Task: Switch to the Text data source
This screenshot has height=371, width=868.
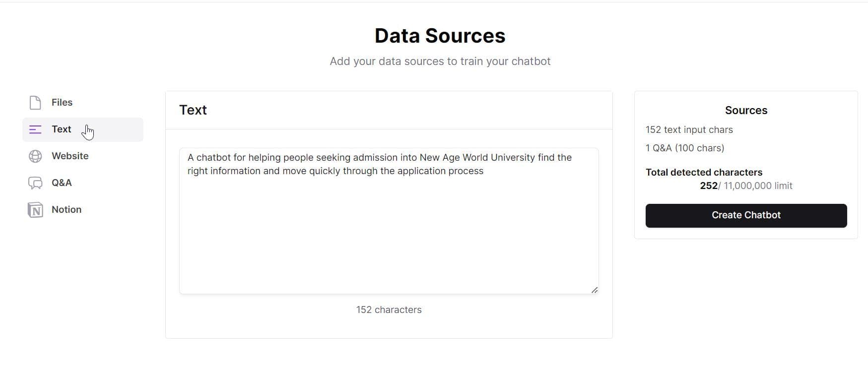Action: coord(61,129)
